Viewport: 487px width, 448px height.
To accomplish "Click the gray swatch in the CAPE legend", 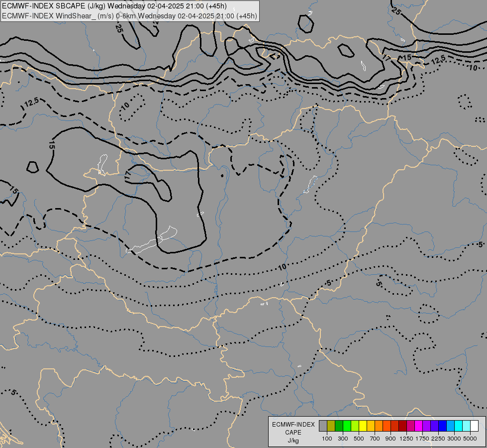I will tap(323, 426).
